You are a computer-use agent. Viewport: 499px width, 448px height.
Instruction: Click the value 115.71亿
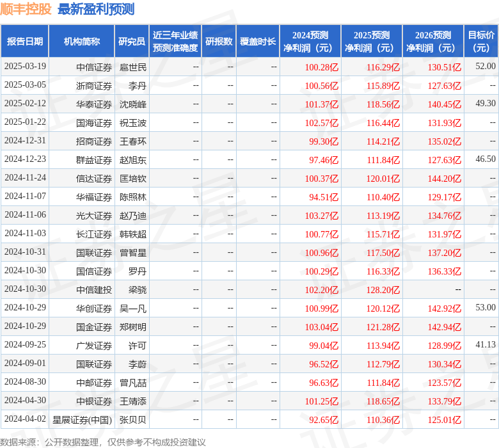(383, 234)
